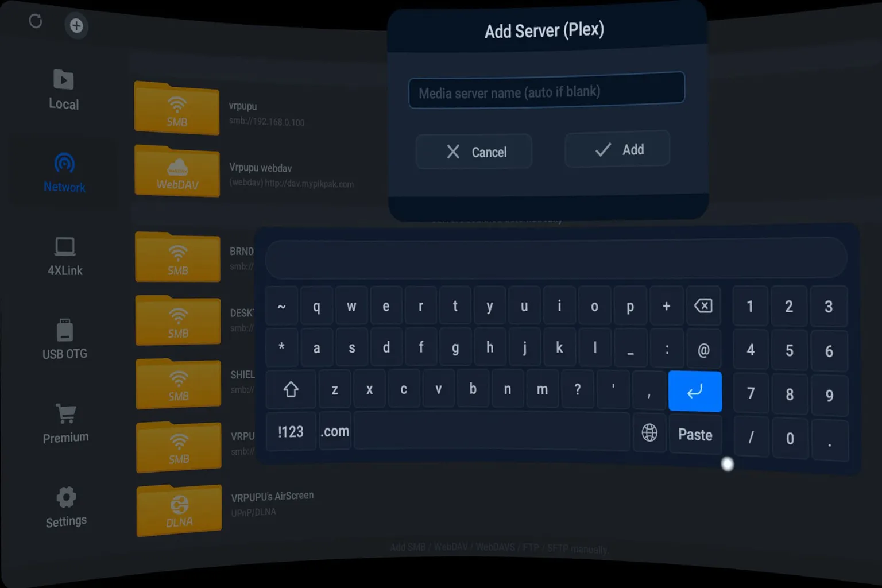Tap the comma key
882x588 pixels.
click(649, 390)
